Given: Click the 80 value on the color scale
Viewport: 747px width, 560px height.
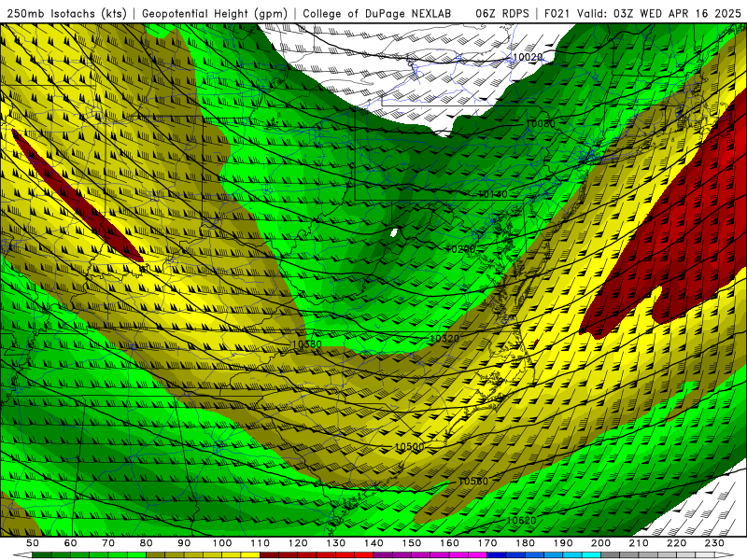Looking at the screenshot, I should coord(147,543).
